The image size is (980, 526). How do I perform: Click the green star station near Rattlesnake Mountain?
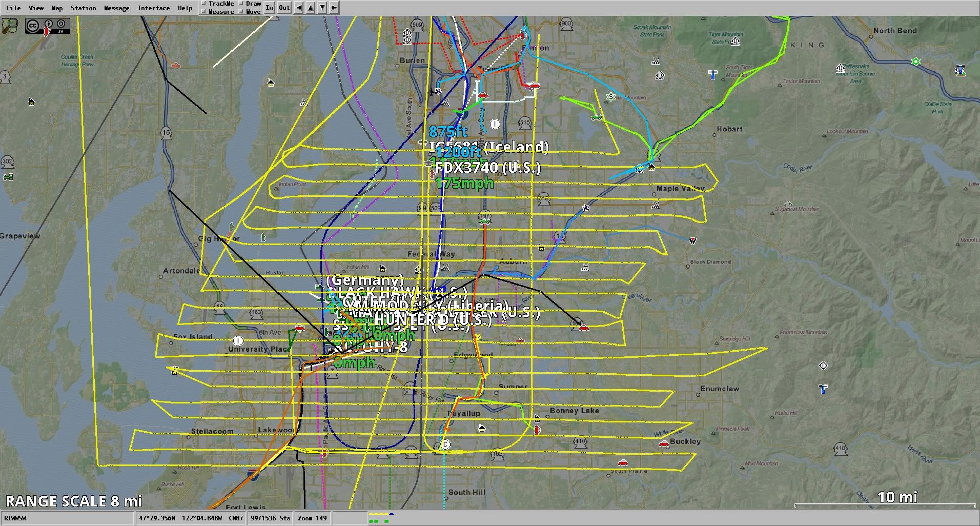[x=916, y=62]
